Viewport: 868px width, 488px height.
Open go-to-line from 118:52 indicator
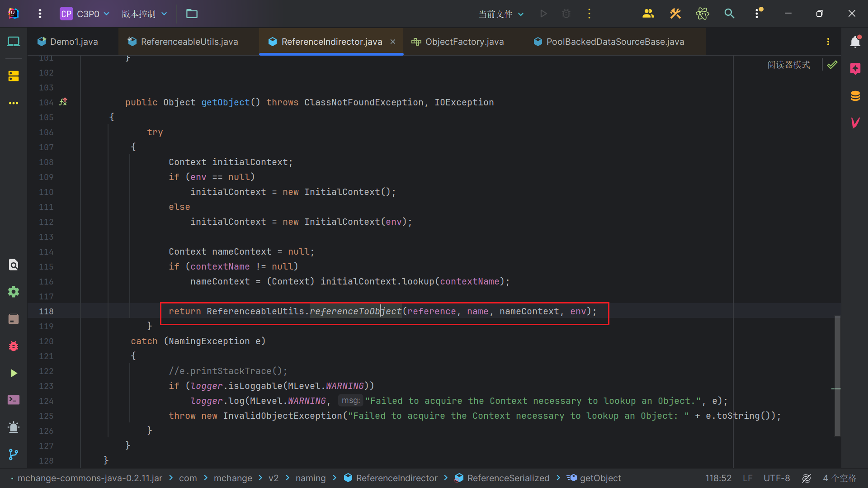718,478
